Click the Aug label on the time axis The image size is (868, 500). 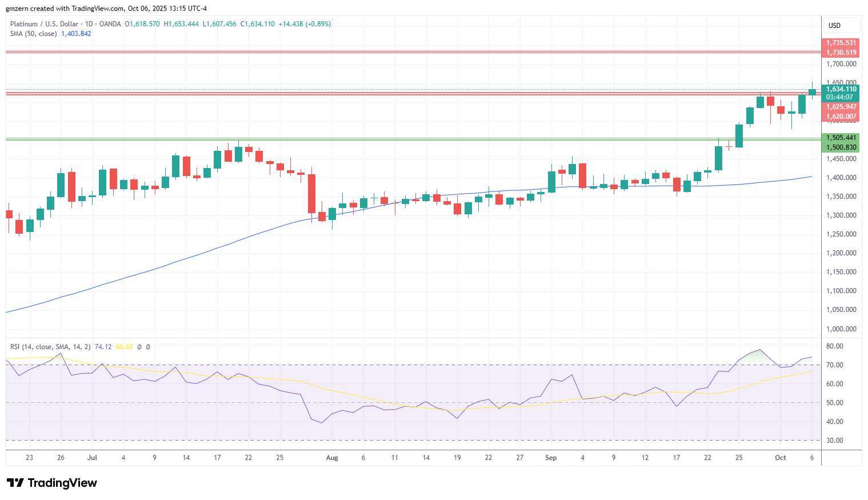coord(332,458)
